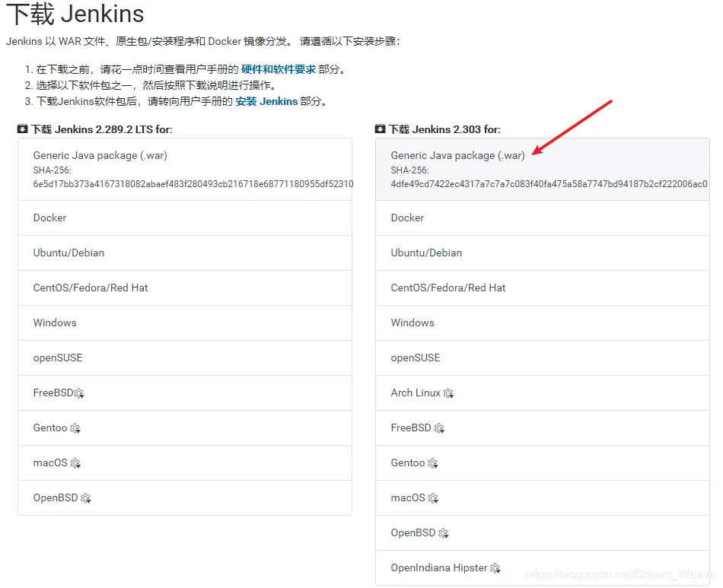Click the gear icon beside OpenBSD in 2.303 list

click(444, 533)
